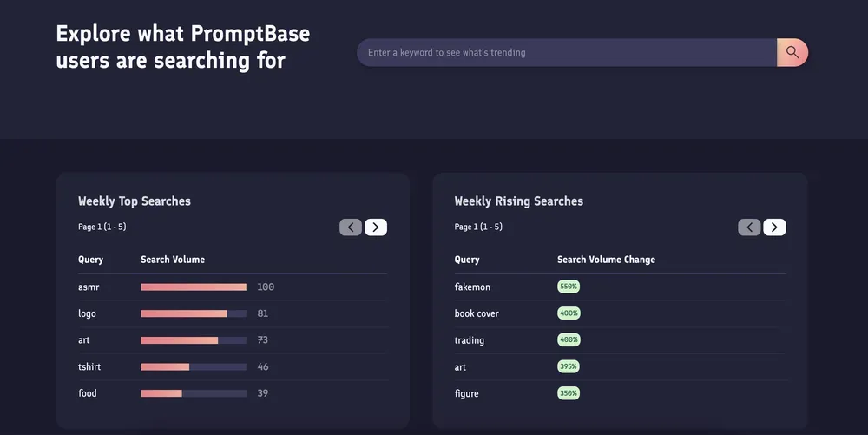868x435 pixels.
Task: Open the 'logo' search query
Action: click(x=87, y=313)
